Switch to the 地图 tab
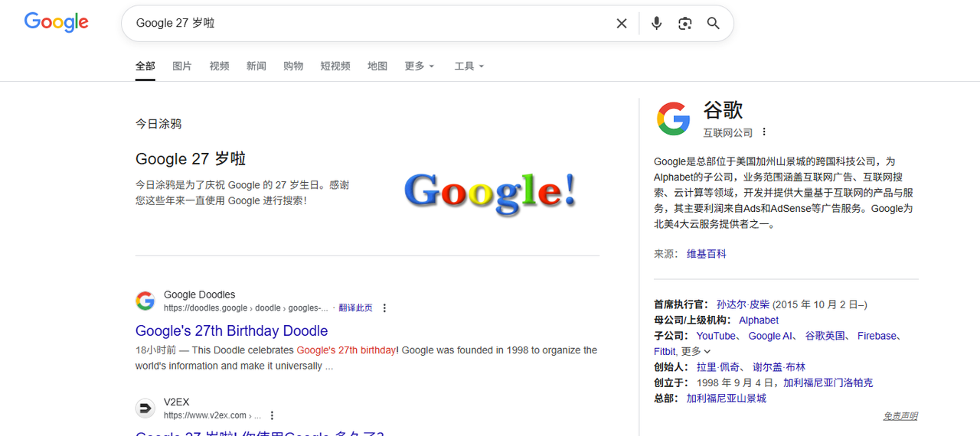 pyautogui.click(x=377, y=66)
